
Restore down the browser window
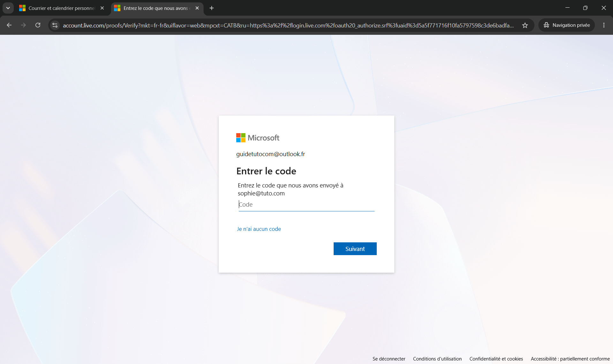point(585,8)
